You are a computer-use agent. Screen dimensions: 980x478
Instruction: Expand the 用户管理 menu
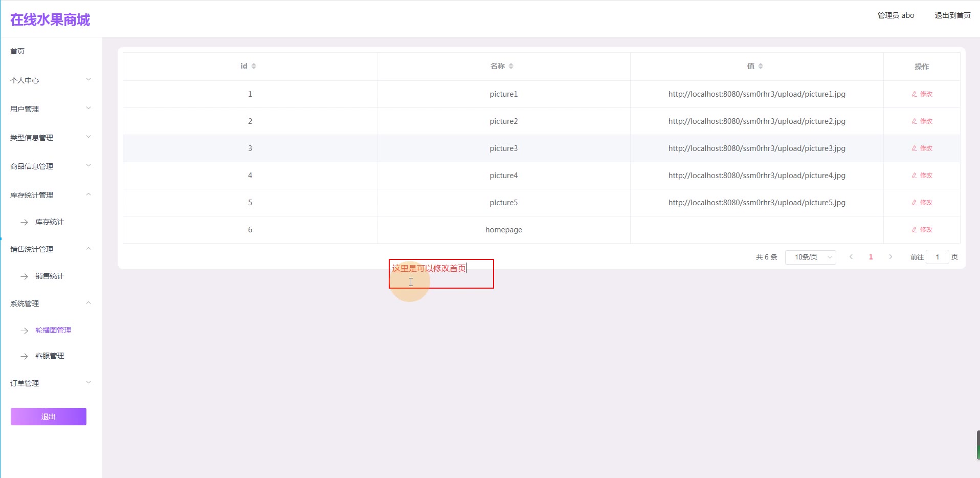pos(51,108)
